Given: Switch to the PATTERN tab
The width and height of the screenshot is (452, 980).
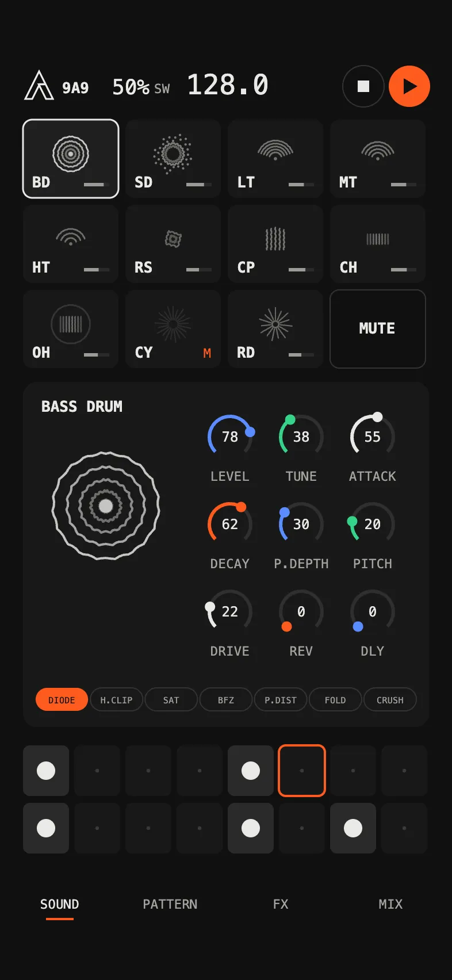Looking at the screenshot, I should click(x=170, y=905).
